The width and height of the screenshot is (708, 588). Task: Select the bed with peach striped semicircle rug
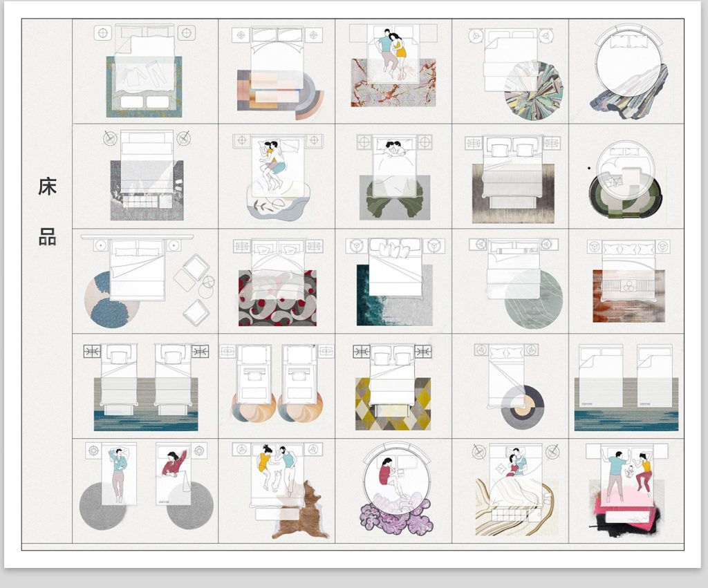pos(278,72)
